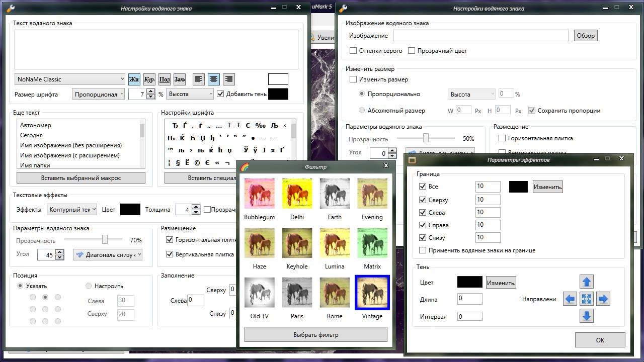This screenshot has width=644, height=362.
Task: Click the 'Обзор' browse button
Action: pos(586,36)
